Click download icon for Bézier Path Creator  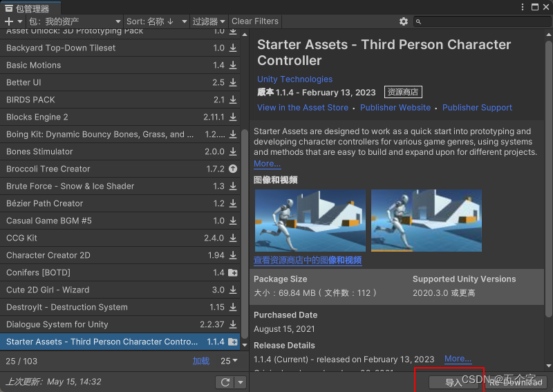[x=233, y=203]
